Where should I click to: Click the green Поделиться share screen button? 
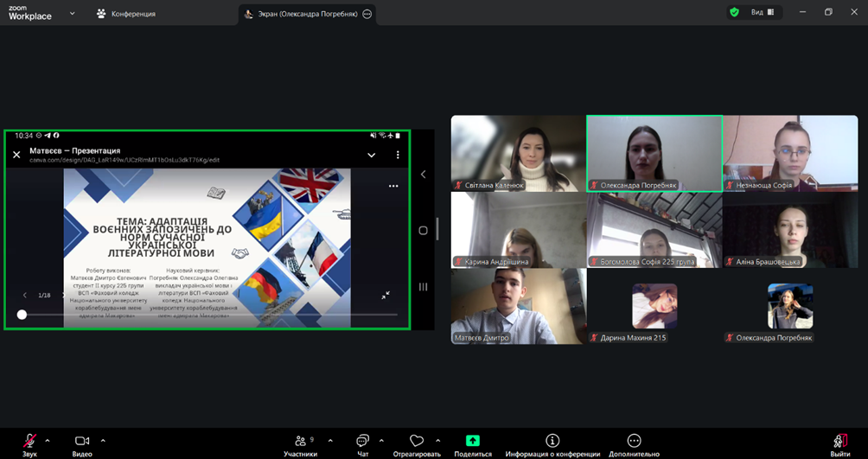click(x=473, y=441)
